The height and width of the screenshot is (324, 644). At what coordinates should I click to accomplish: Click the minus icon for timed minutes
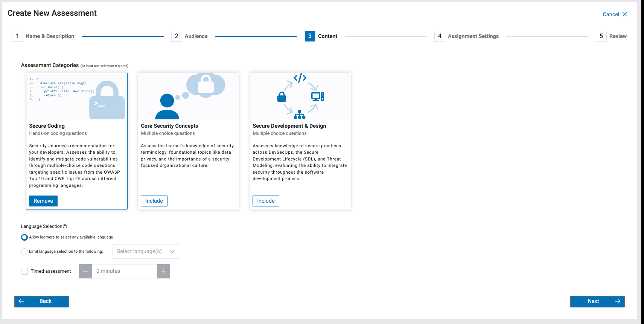pos(85,271)
